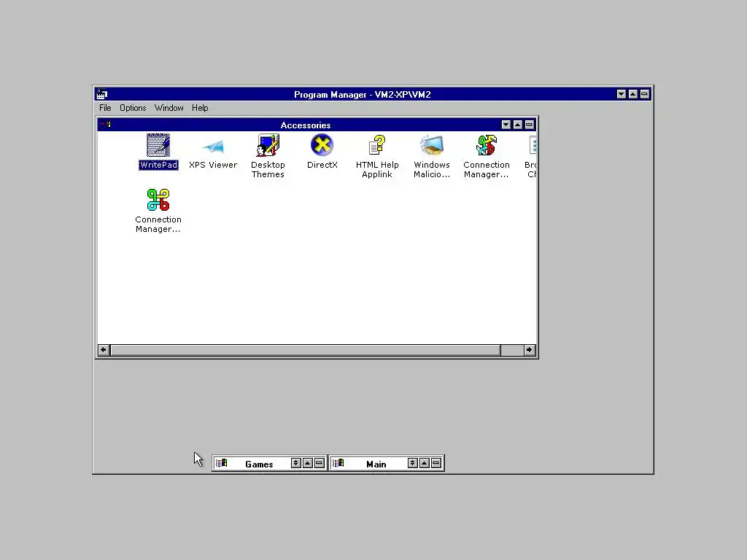Click the Games group title label
This screenshot has height=560, width=747.
[259, 464]
